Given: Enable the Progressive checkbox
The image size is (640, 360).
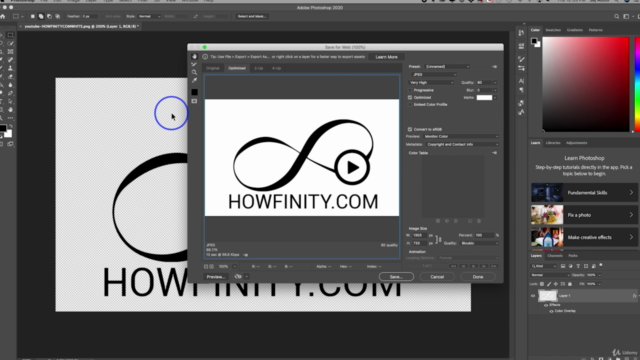Looking at the screenshot, I should click(410, 90).
